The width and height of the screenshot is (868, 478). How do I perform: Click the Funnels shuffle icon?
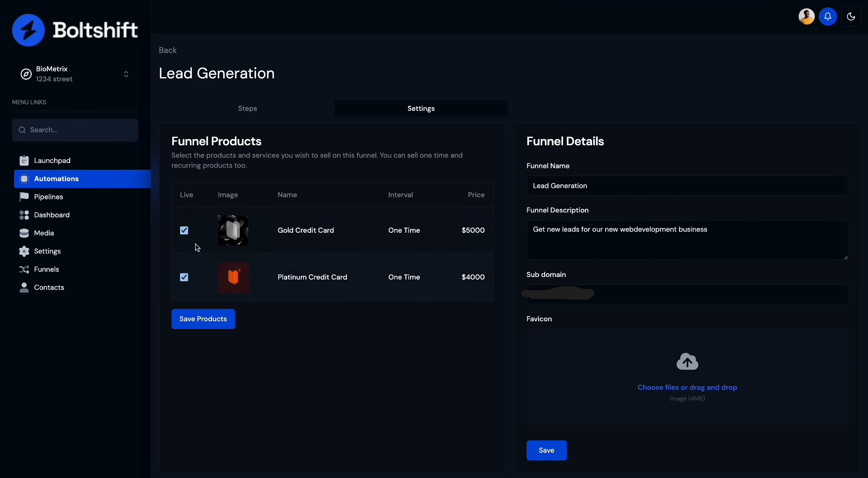[24, 269]
